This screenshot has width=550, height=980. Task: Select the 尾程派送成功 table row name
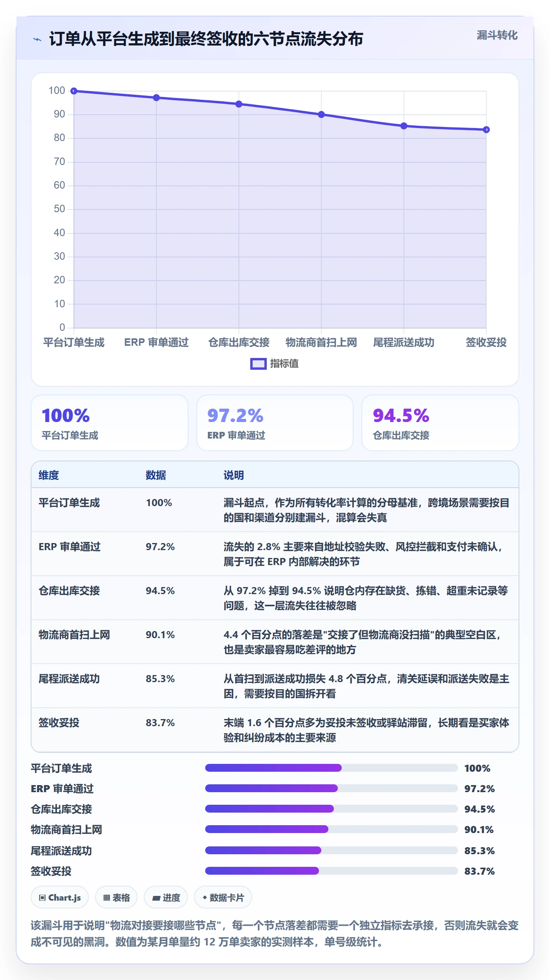click(69, 679)
